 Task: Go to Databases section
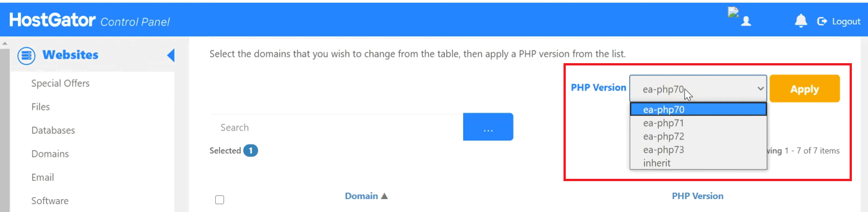[x=53, y=130]
